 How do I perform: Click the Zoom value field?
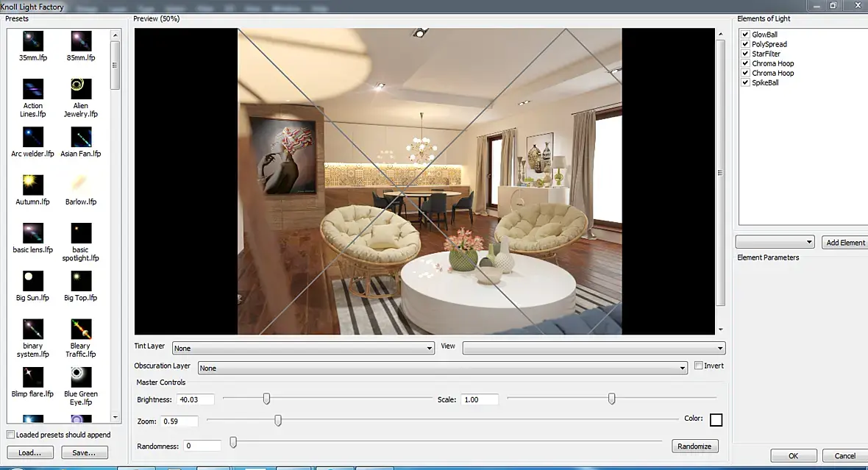point(179,421)
